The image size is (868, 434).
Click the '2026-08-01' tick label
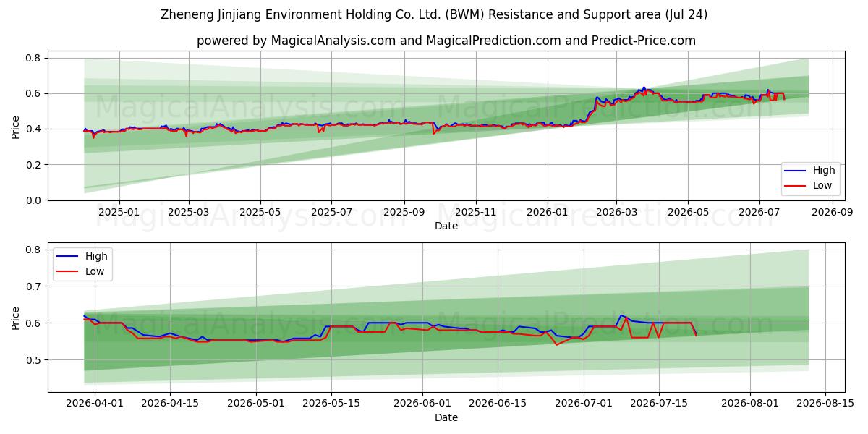click(750, 404)
